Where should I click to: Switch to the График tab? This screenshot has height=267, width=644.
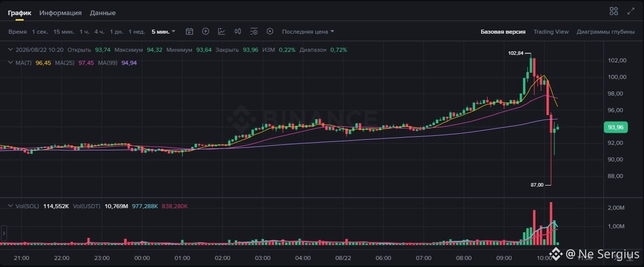(20, 13)
